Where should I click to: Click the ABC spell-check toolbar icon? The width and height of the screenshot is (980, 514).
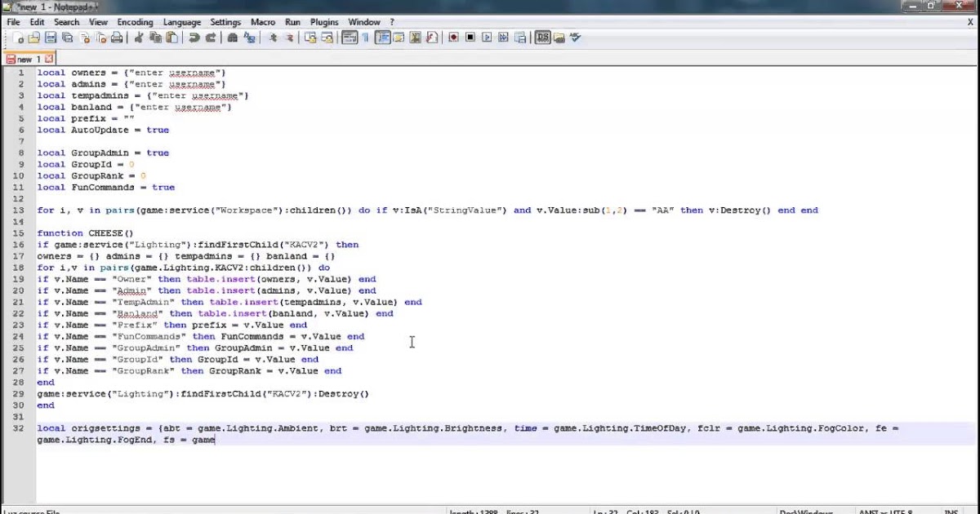[573, 37]
